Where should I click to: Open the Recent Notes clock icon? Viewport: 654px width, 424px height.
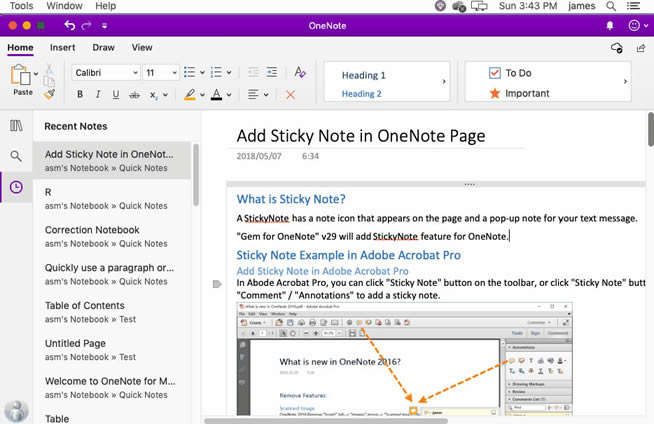(x=16, y=187)
